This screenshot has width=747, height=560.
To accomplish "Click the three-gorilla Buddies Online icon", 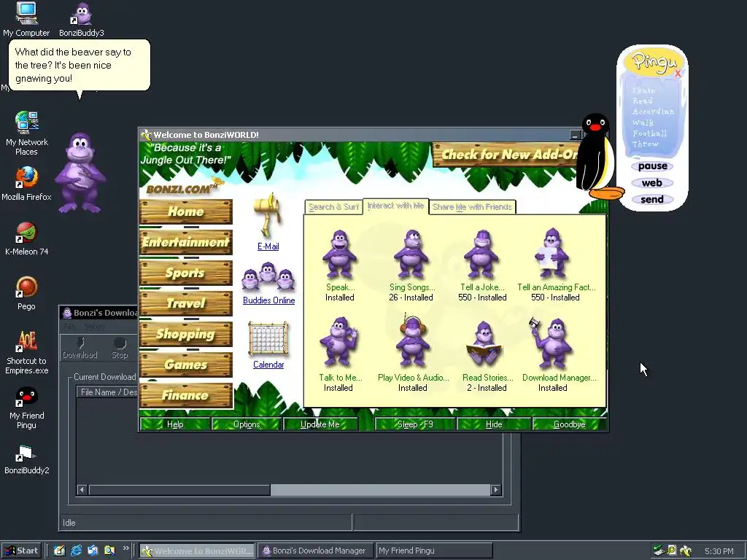I will (268, 276).
